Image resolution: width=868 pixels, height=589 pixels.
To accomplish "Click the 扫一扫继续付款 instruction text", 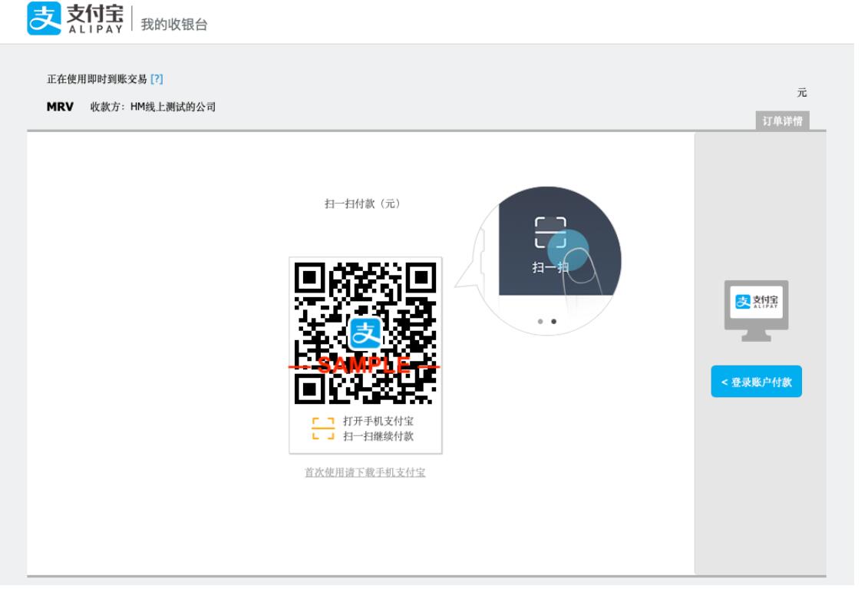I will [x=378, y=436].
